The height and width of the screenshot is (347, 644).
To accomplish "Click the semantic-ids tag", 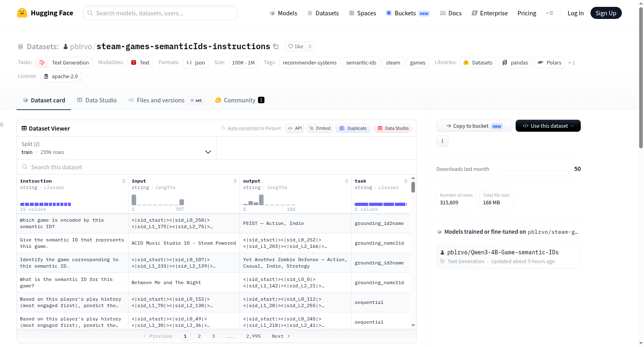I will (361, 62).
